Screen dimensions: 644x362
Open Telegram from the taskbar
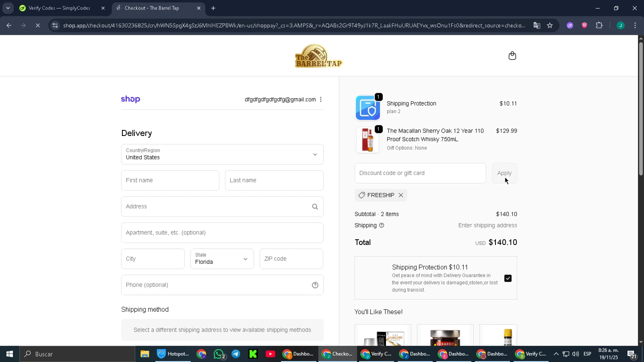[236, 354]
